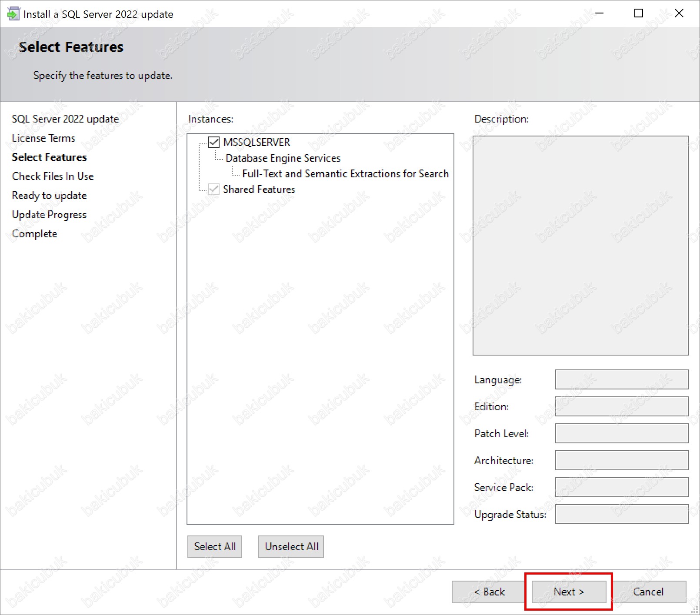Click the Select All button
The width and height of the screenshot is (700, 615).
(x=215, y=546)
